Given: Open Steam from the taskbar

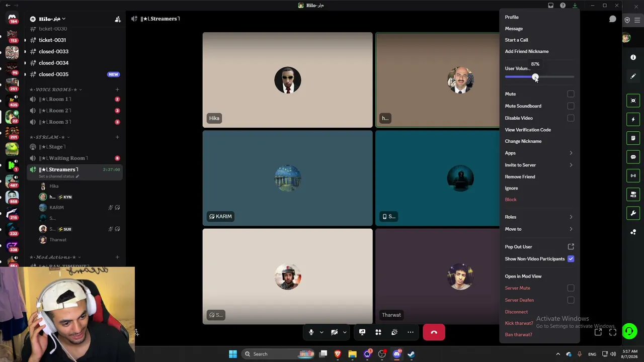Looking at the screenshot, I should (411, 354).
